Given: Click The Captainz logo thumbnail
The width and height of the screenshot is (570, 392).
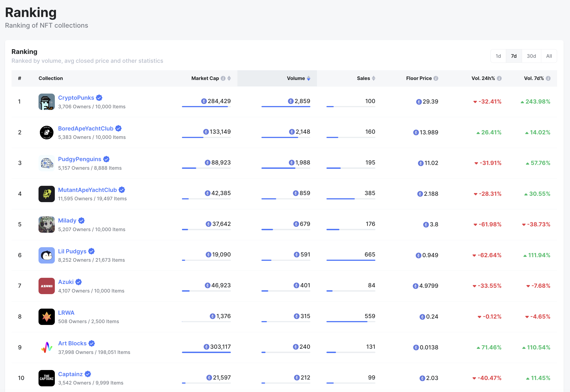Looking at the screenshot, I should [47, 378].
